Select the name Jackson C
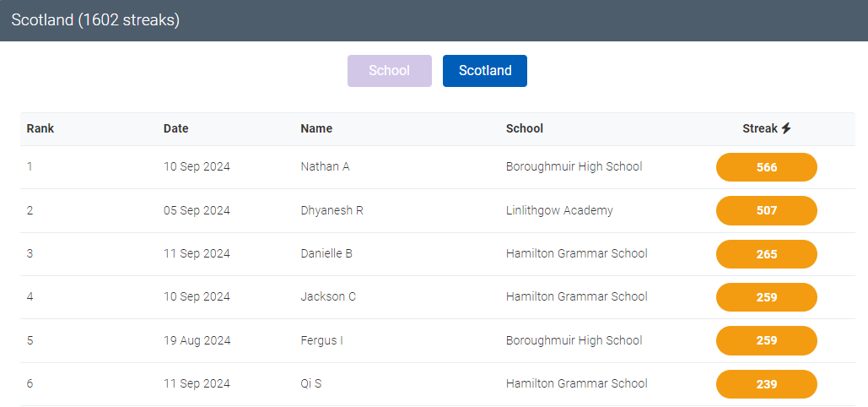The width and height of the screenshot is (868, 407). [328, 296]
